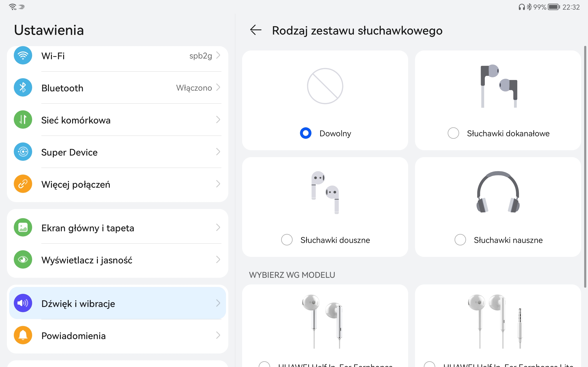Expand Bluetooth via the Włączono chevron
588x367 pixels.
(x=218, y=87)
